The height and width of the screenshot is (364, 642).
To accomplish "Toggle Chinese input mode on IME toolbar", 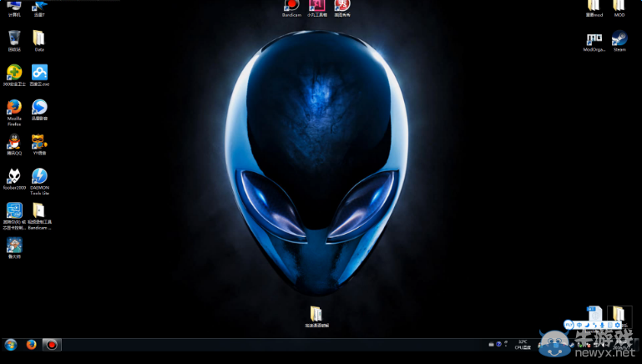I will tap(579, 325).
